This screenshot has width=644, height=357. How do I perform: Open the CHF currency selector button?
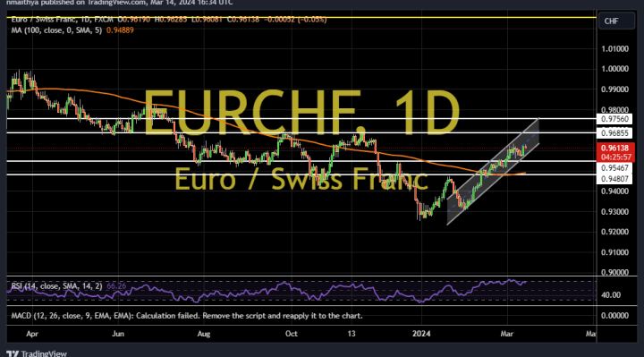(x=616, y=21)
